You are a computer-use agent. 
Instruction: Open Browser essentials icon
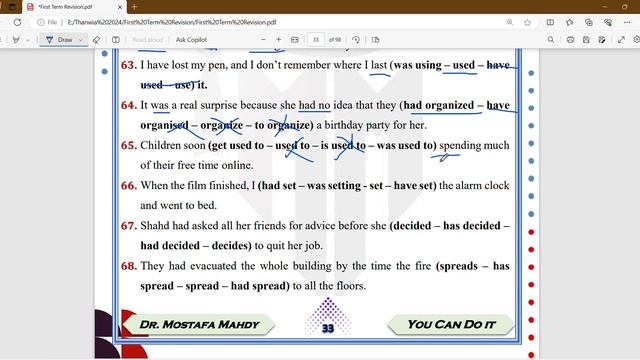click(x=608, y=22)
